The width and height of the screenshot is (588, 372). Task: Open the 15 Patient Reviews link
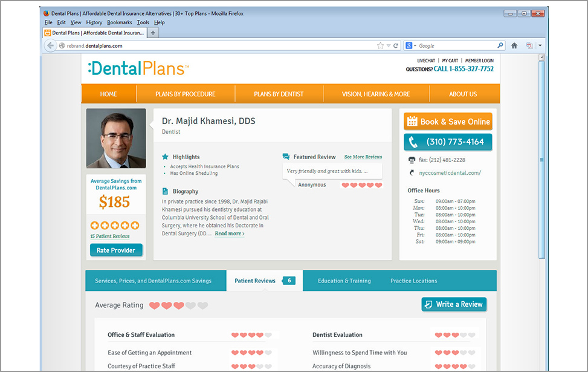point(110,236)
